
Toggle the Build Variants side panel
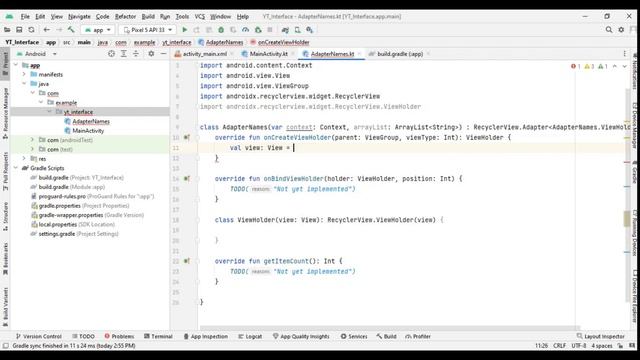[x=5, y=307]
